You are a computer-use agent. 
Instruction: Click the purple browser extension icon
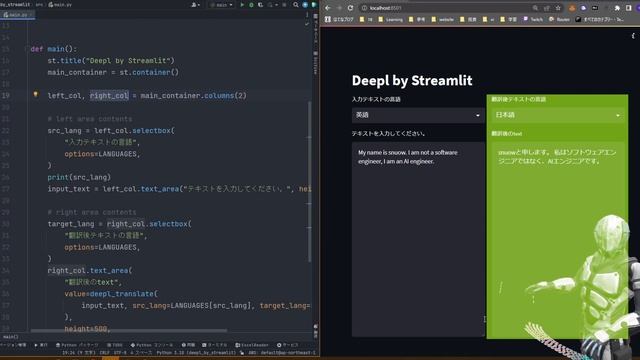tap(583, 8)
